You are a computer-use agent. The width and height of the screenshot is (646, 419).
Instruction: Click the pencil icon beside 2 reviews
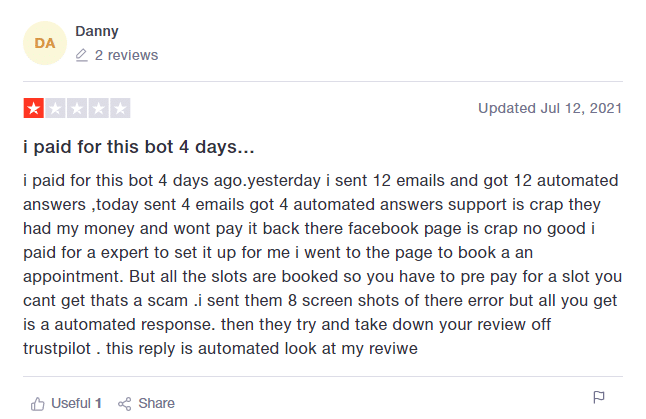[x=82, y=56]
